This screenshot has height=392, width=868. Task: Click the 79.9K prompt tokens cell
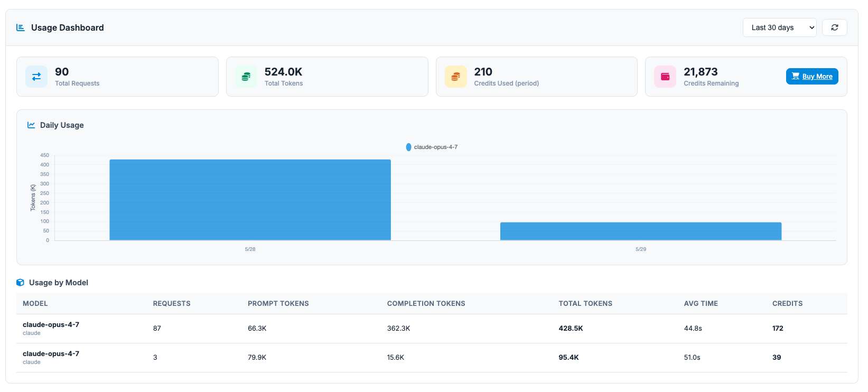coord(257,358)
